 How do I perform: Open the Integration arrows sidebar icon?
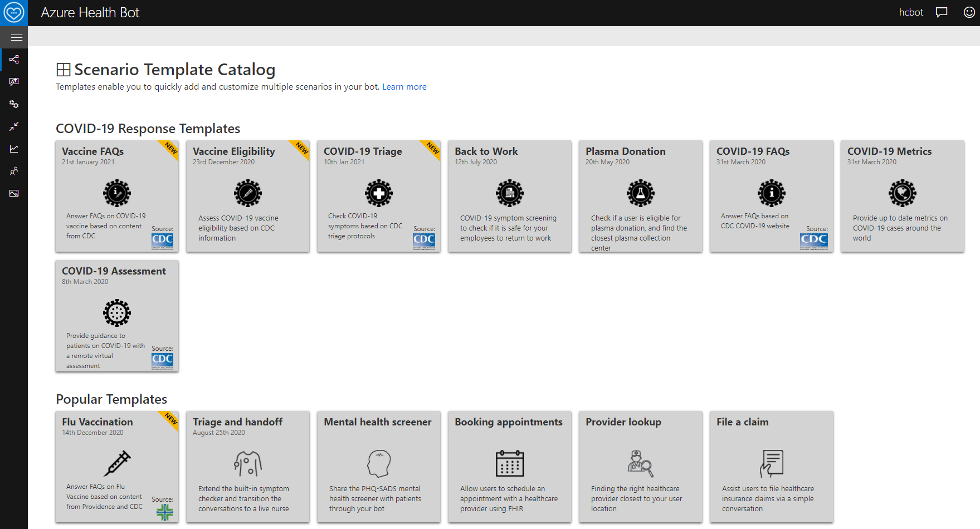click(14, 126)
